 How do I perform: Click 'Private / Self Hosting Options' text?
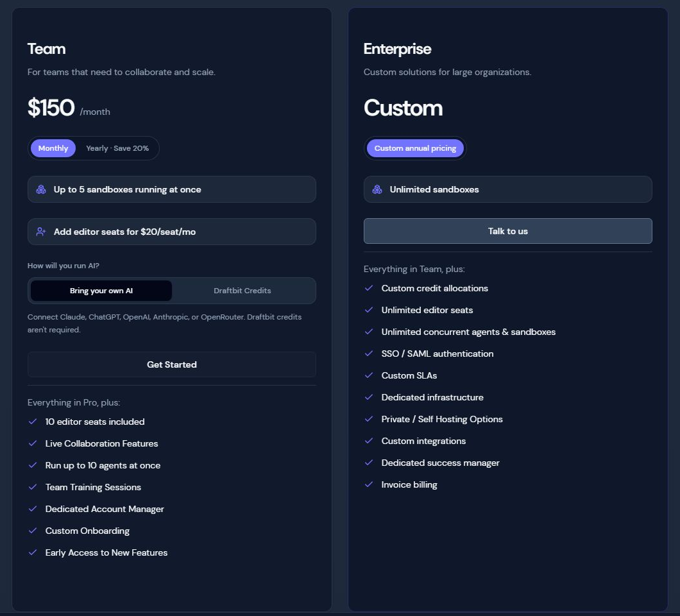(442, 419)
